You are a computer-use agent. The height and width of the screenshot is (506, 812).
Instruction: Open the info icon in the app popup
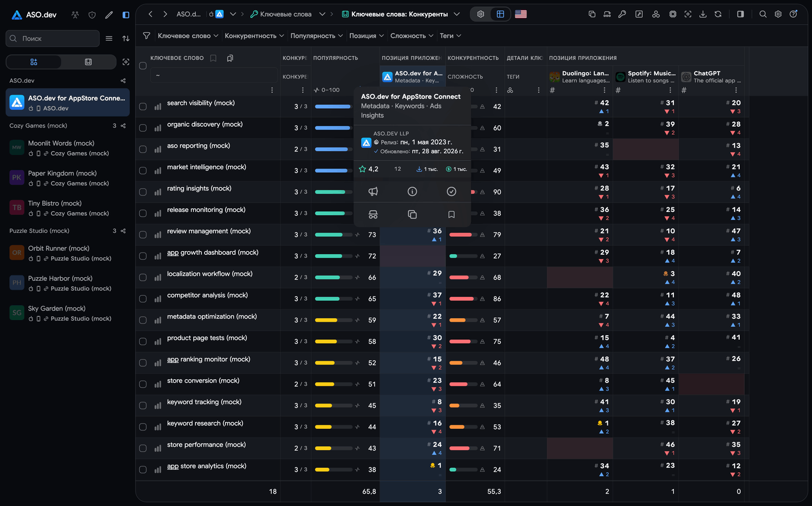click(412, 192)
